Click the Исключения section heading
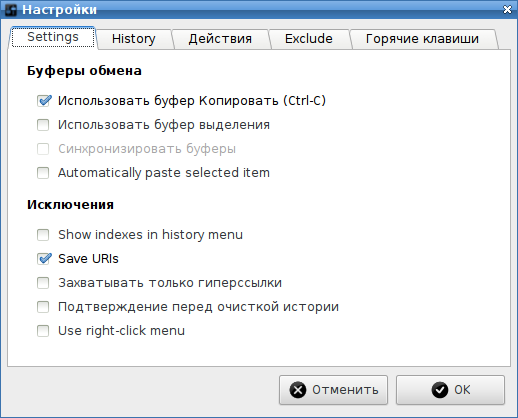518x418 pixels. pos(70,205)
